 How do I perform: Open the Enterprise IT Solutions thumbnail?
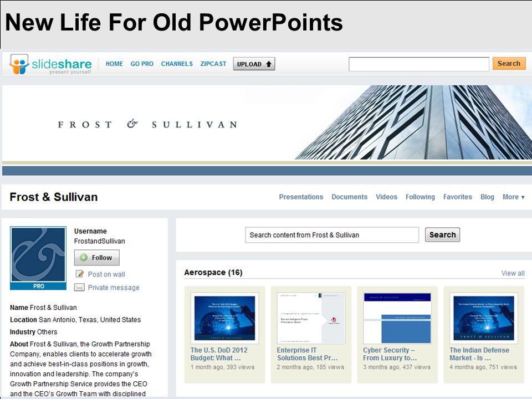pos(311,318)
